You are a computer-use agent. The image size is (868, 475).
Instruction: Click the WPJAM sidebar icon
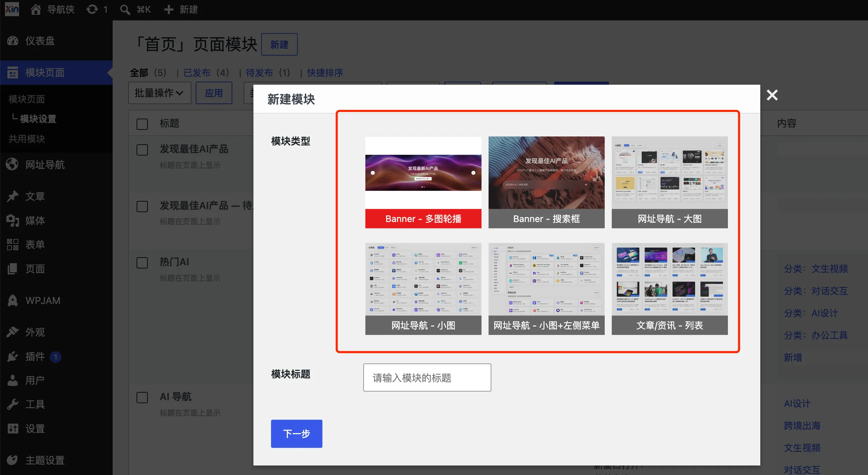[13, 300]
